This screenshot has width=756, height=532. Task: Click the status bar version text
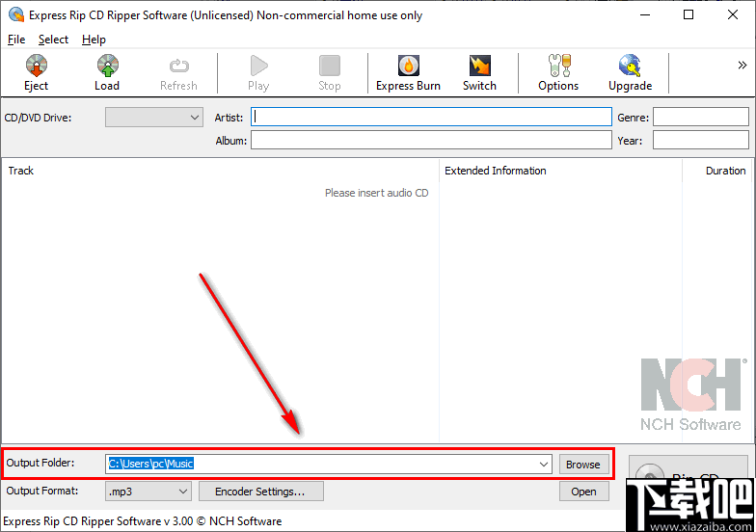pos(143,521)
